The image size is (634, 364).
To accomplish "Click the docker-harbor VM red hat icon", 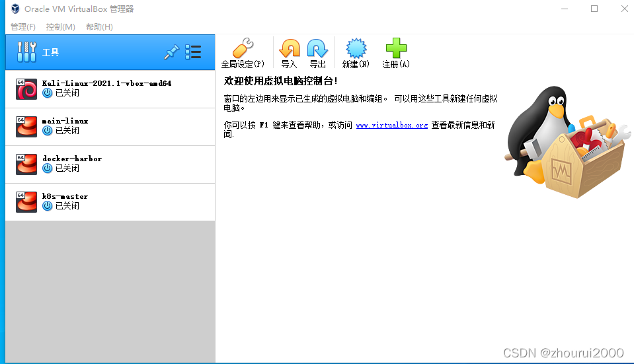I will click(x=26, y=164).
